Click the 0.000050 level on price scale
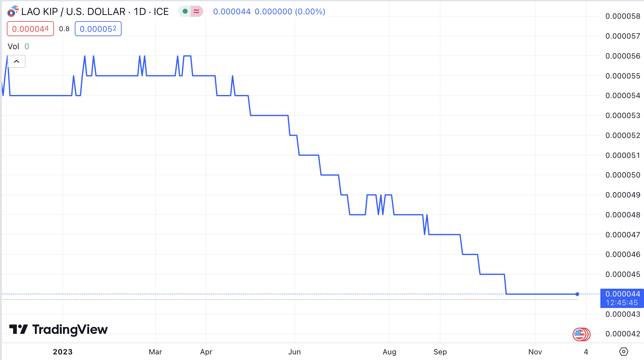This screenshot has width=644, height=360. [622, 175]
